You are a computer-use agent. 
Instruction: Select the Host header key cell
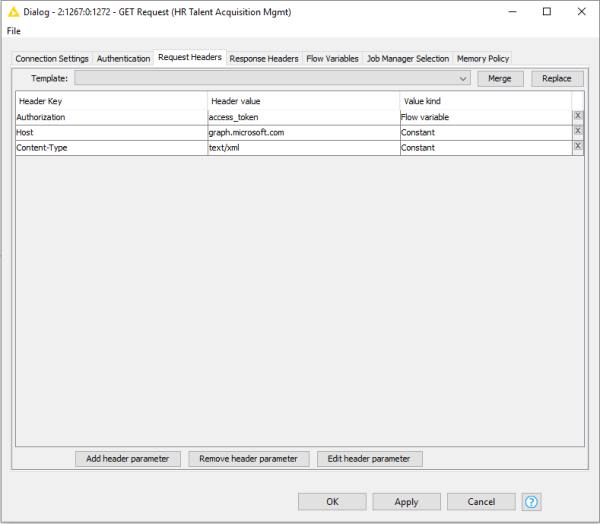click(111, 132)
